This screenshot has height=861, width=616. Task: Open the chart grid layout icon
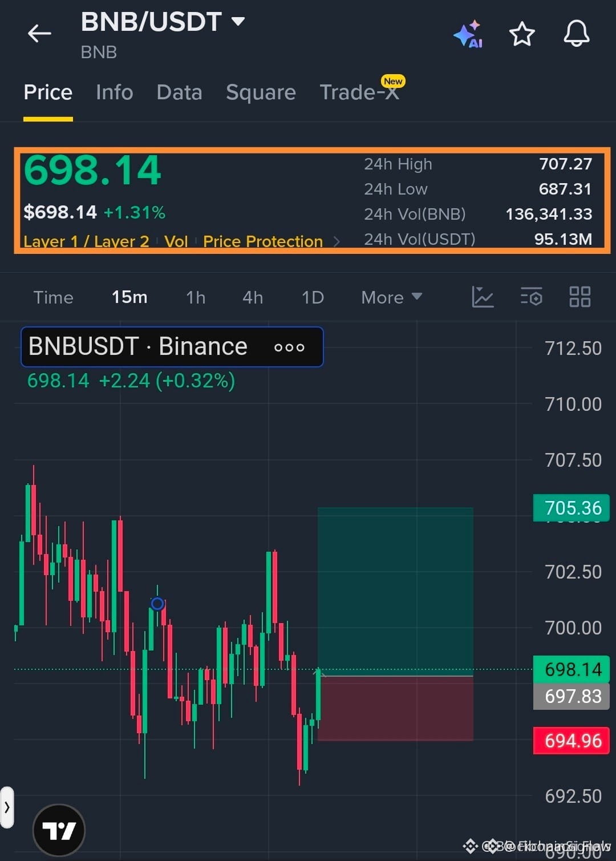coord(580,297)
